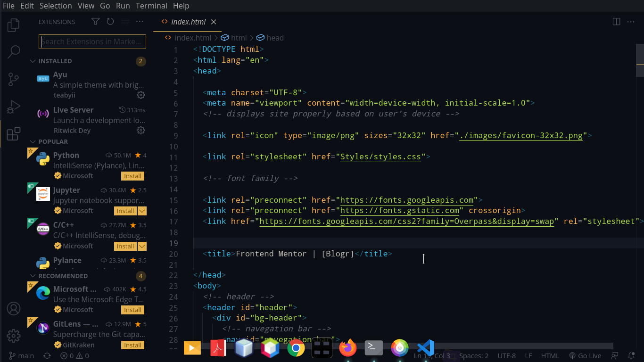Select the index.html editor tab
This screenshot has height=362, width=644.
click(188, 22)
